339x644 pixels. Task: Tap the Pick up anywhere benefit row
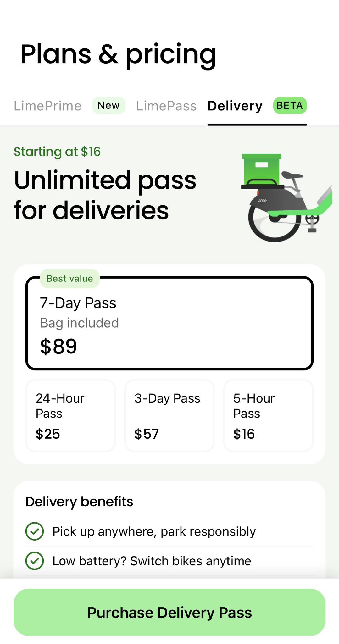169,531
